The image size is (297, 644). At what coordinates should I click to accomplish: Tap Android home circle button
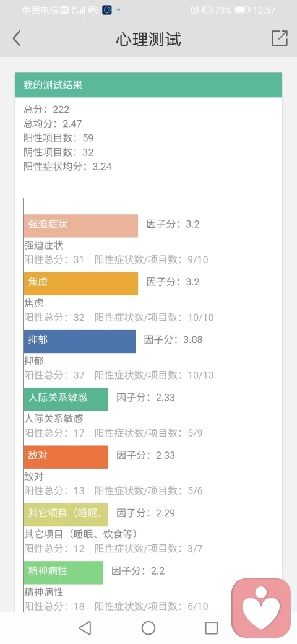(148, 627)
